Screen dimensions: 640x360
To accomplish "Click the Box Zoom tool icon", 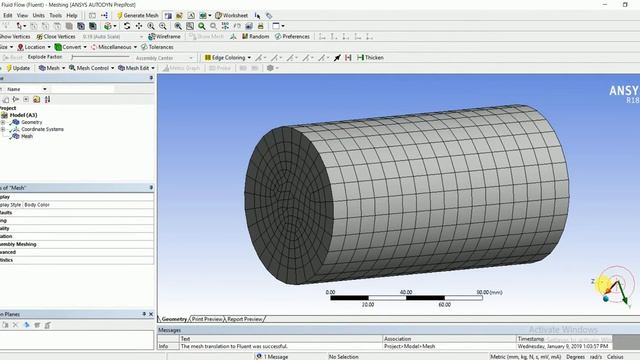I will coord(162,26).
